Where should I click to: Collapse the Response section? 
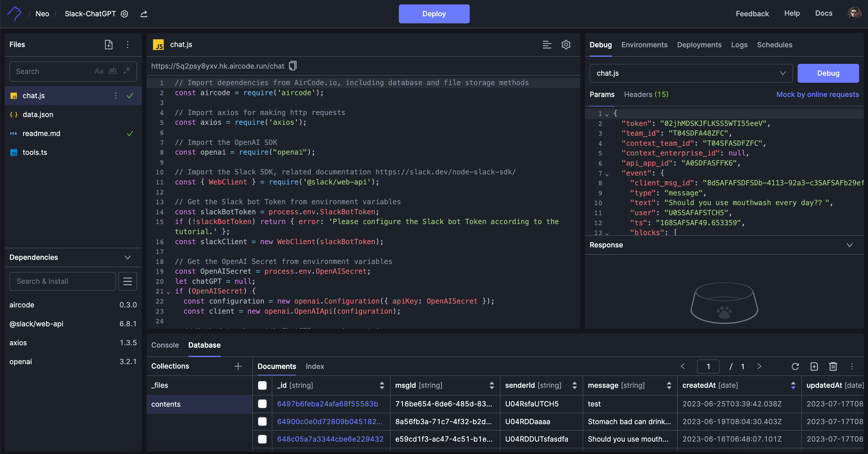pos(849,245)
